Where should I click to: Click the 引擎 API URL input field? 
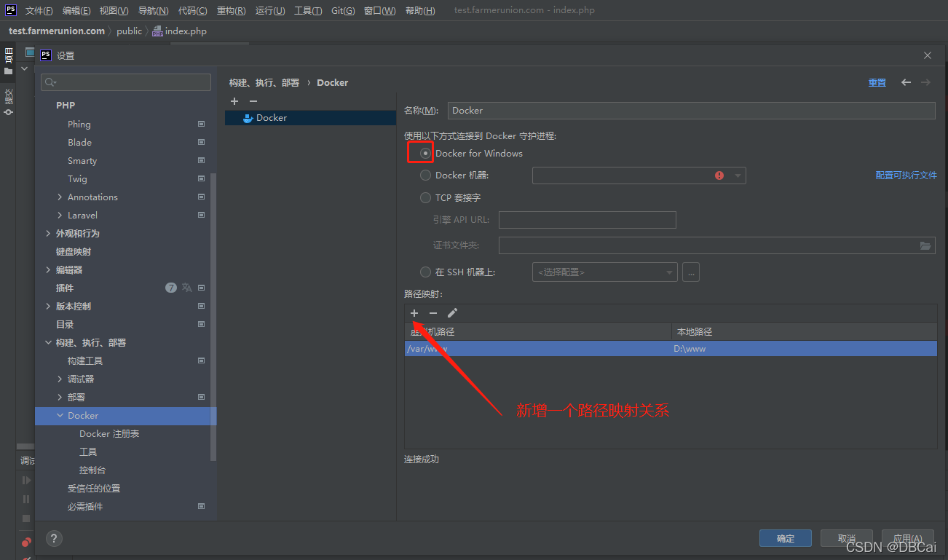(x=588, y=220)
